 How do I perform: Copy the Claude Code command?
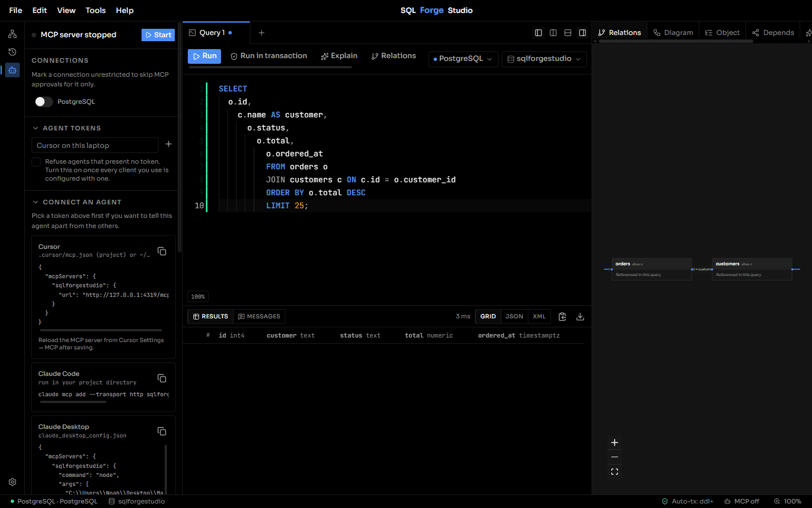pos(162,378)
